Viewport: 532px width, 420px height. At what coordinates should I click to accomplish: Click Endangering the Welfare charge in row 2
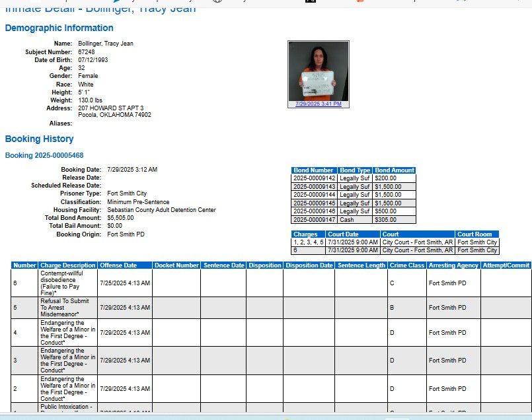click(68, 389)
